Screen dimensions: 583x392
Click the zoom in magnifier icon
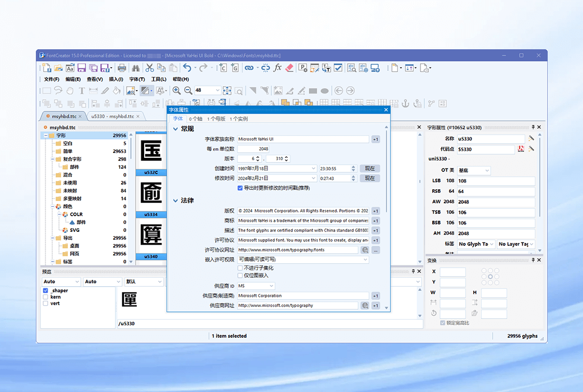[177, 90]
